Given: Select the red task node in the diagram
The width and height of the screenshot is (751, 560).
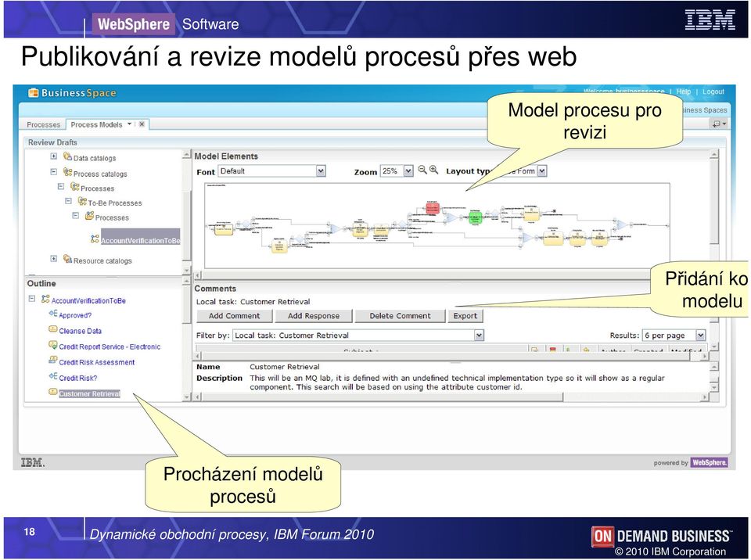Looking at the screenshot, I should point(433,208).
